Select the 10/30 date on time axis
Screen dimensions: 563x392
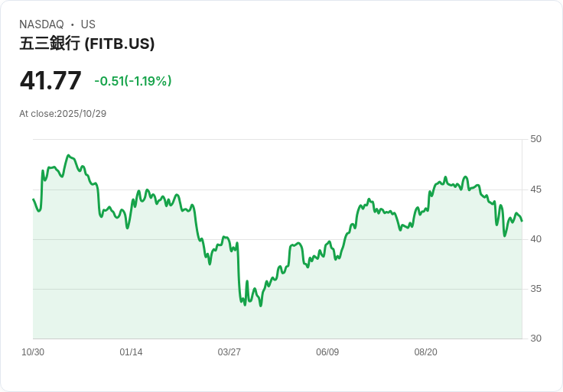click(33, 352)
